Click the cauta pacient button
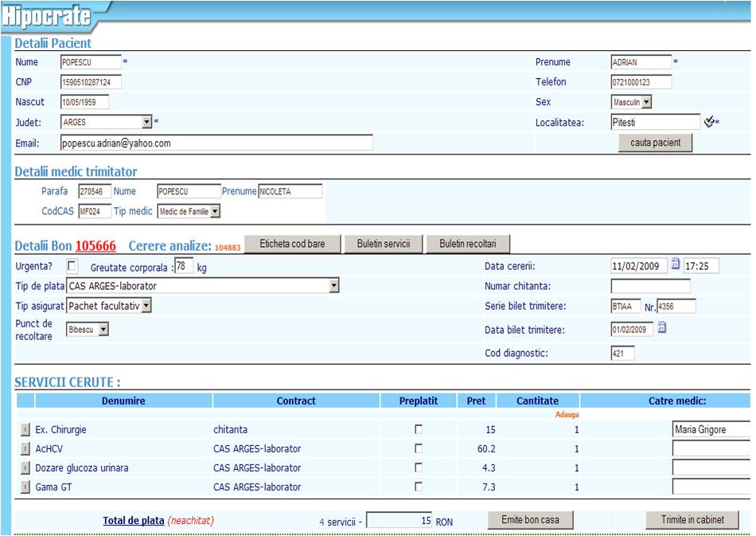Viewport: 756px width, 536px height. click(x=655, y=143)
